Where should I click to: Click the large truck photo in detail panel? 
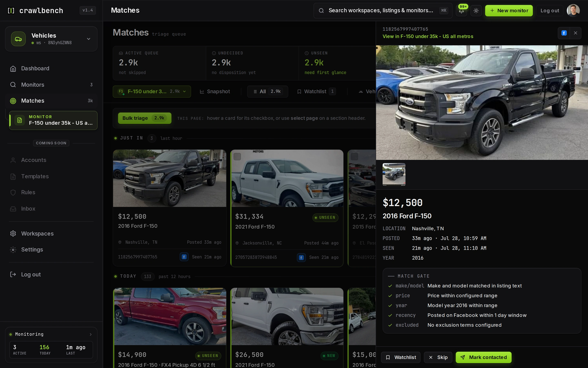pos(482,103)
